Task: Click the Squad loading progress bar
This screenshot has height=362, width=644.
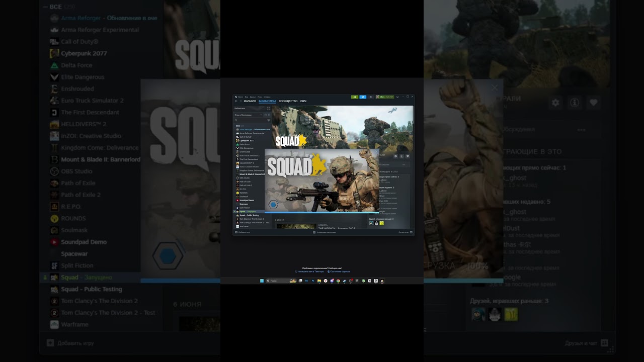Action: (322, 213)
